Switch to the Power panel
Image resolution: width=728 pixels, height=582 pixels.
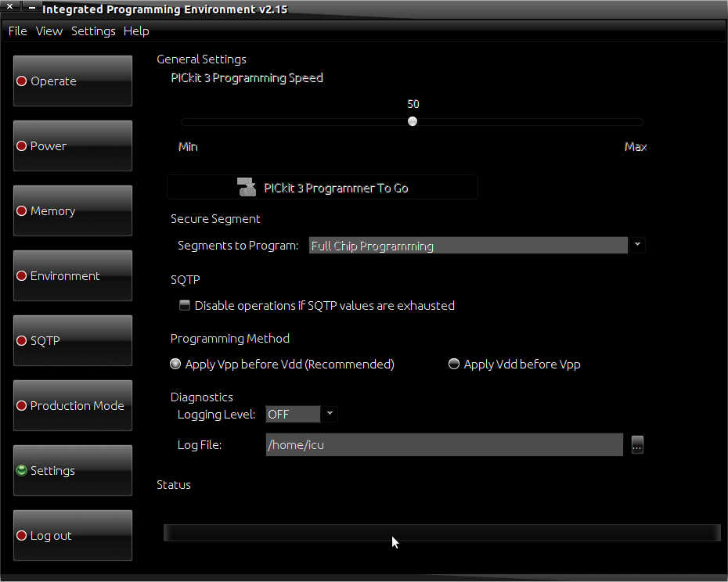(x=73, y=145)
